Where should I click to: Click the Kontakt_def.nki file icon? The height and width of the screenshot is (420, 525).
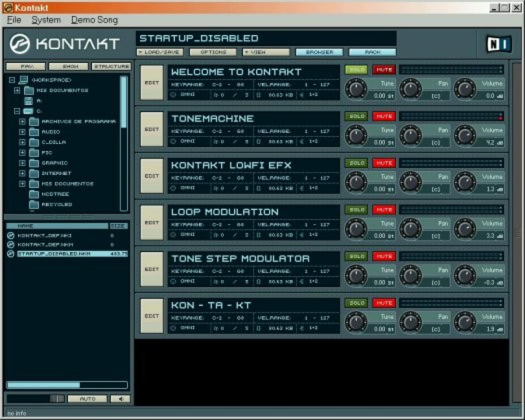click(x=11, y=235)
